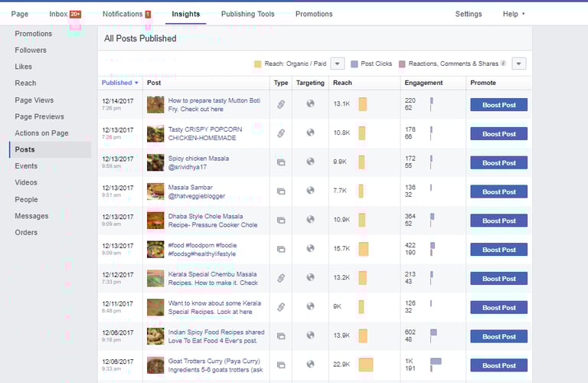Click pink Reactions legend swatch

point(402,64)
